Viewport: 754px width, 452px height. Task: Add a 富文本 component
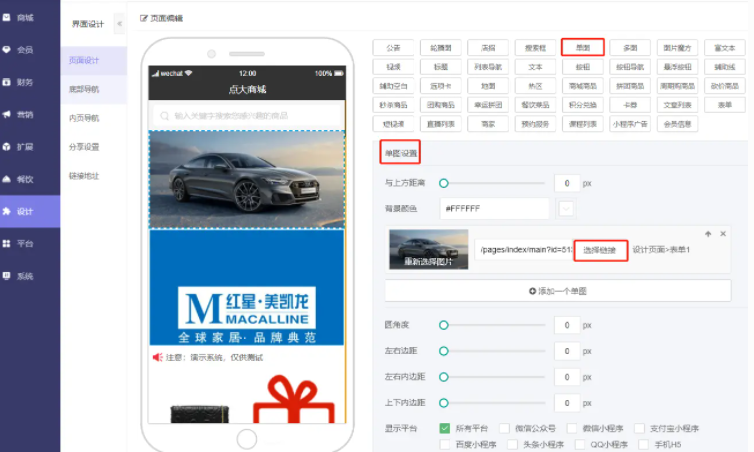pyautogui.click(x=725, y=48)
